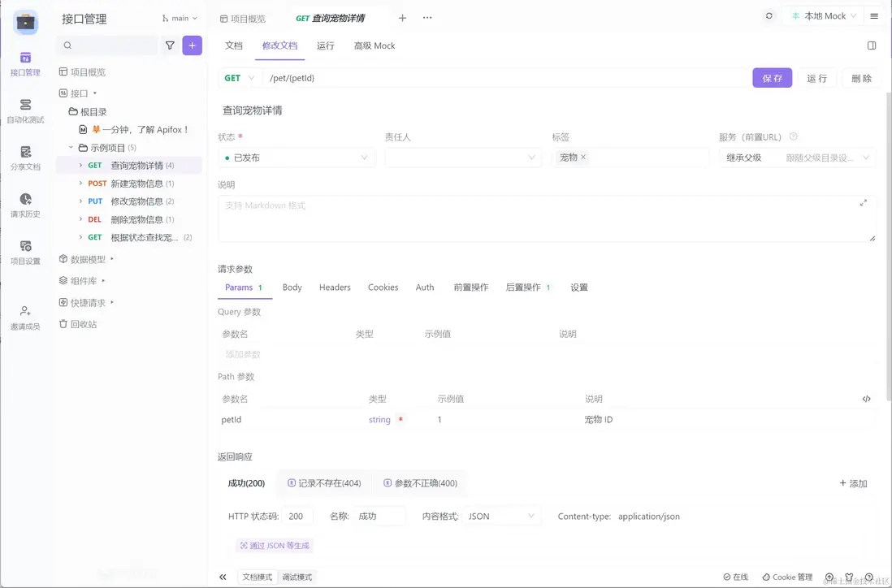
Task: Open 项目设置 sidebar section
Action: coord(25,253)
